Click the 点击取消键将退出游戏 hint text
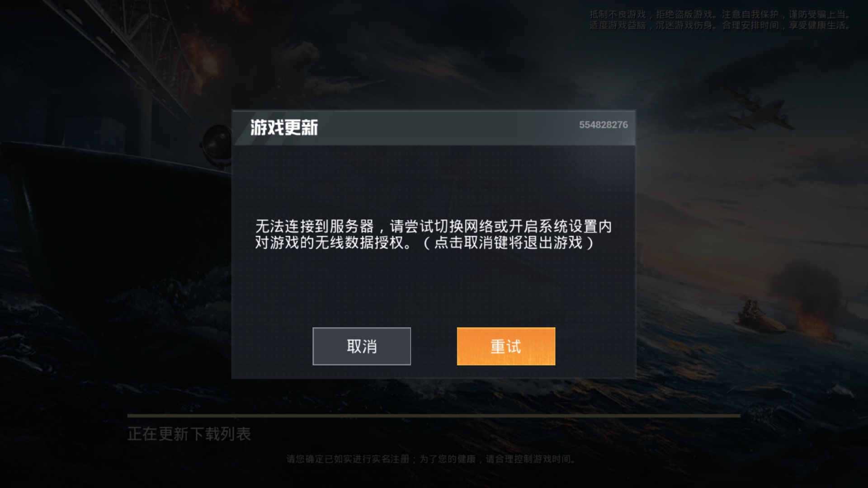The width and height of the screenshot is (868, 488). (508, 243)
